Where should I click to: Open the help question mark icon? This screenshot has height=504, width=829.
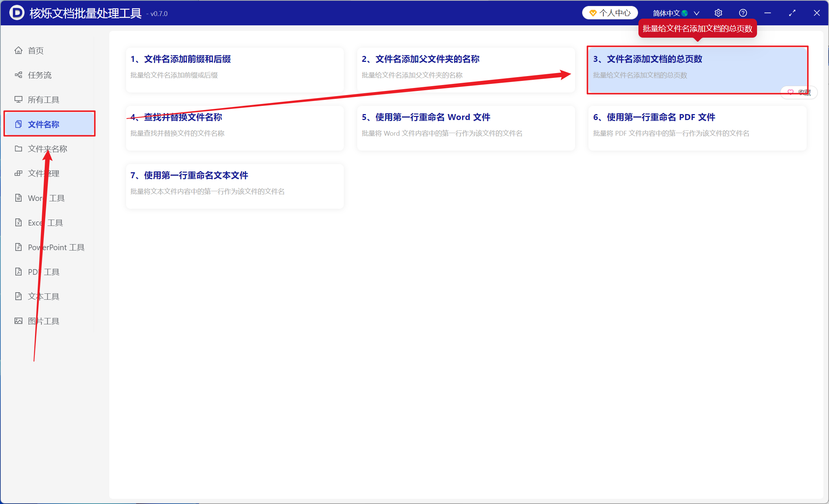pos(743,13)
